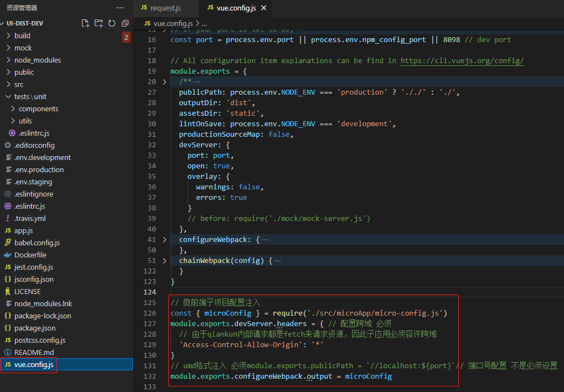Viewport: 564px width, 392px height.
Task: Collapse all folders in explorer
Action: (x=125, y=23)
